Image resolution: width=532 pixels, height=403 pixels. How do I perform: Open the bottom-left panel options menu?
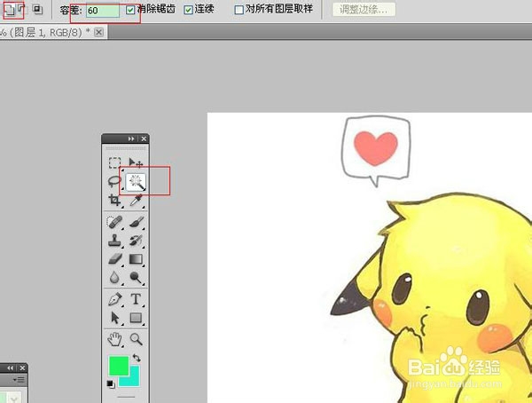click(20, 380)
